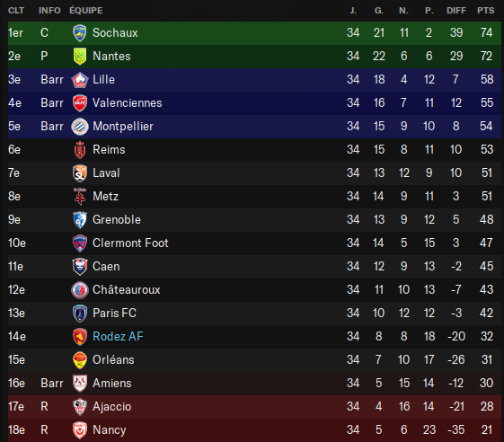Open the Clermont Foot team name
Screen dimensions: 504x442
(130, 243)
